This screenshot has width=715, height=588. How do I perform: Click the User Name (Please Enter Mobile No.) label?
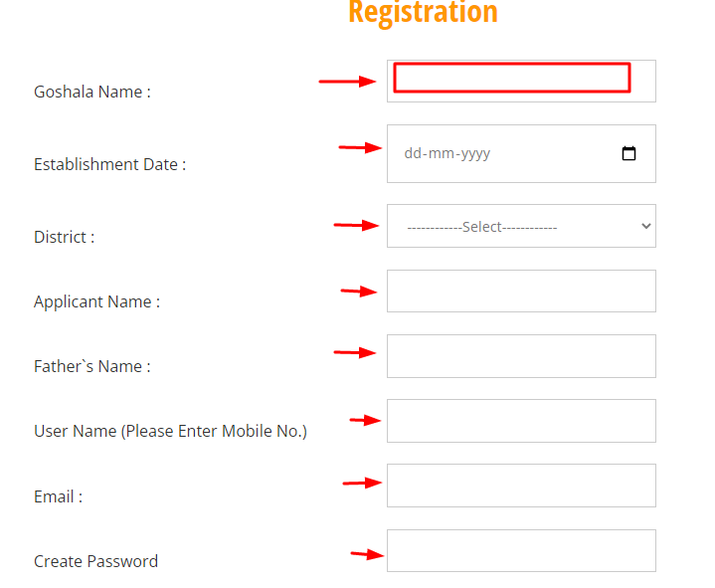(x=170, y=431)
